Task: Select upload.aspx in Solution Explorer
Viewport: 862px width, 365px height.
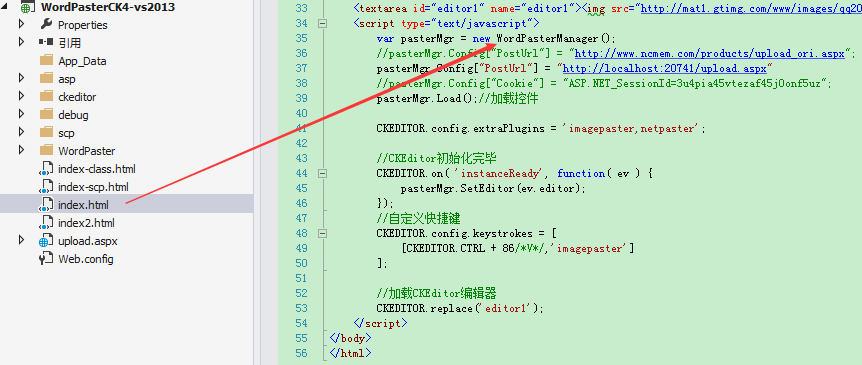Action: click(87, 241)
